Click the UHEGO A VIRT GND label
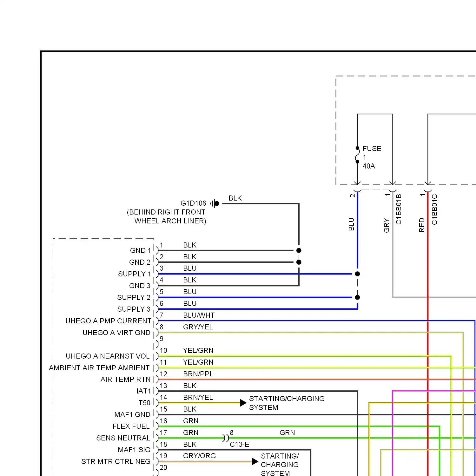 point(116,333)
